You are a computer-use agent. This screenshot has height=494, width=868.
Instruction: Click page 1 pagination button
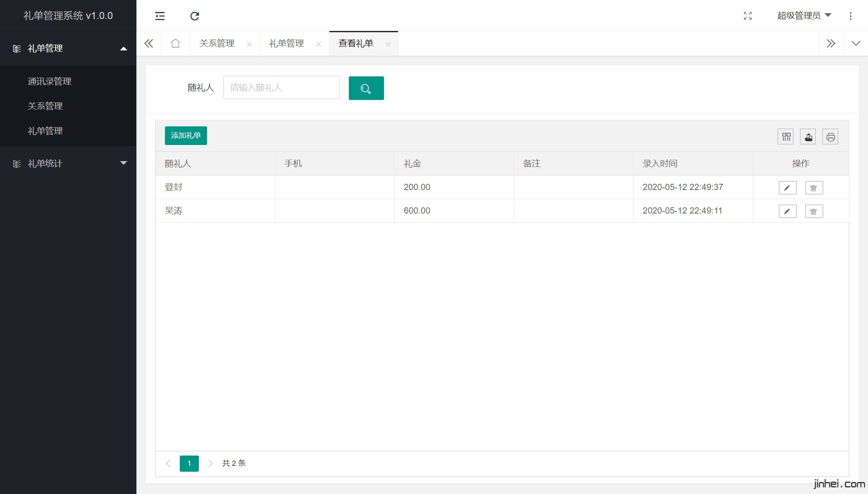189,463
